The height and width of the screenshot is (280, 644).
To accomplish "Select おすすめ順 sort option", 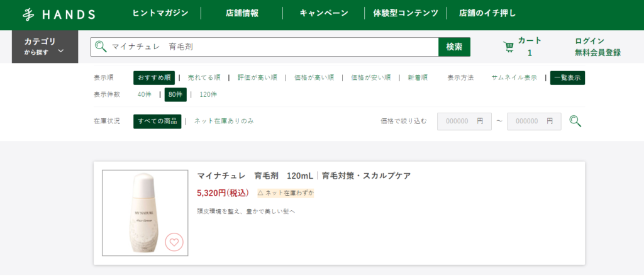I will [x=154, y=78].
